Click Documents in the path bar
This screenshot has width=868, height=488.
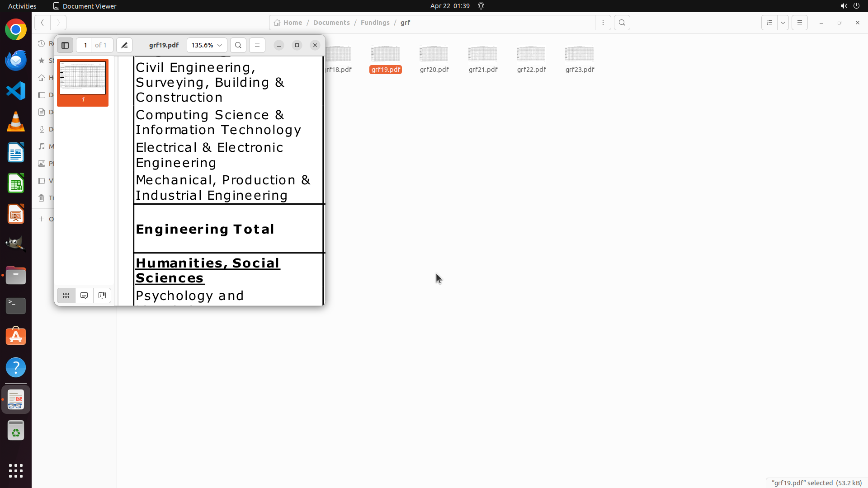click(331, 23)
